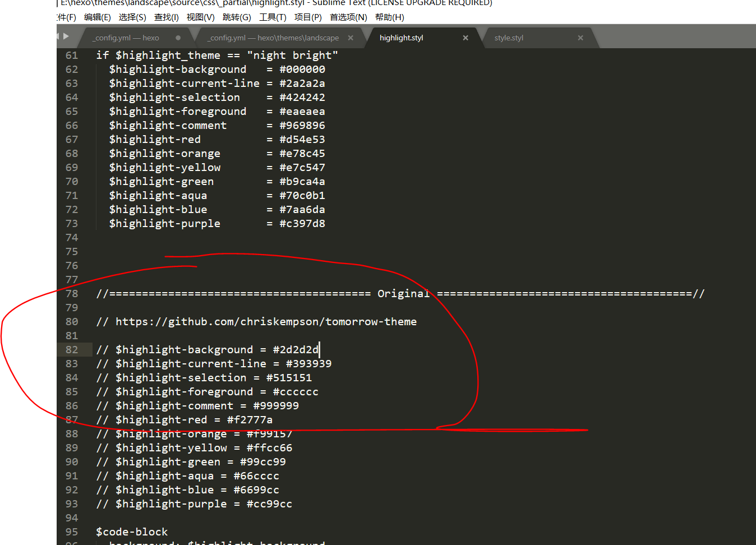The width and height of the screenshot is (756, 545).
Task: Click the Original comment header line
Action: [x=400, y=294]
